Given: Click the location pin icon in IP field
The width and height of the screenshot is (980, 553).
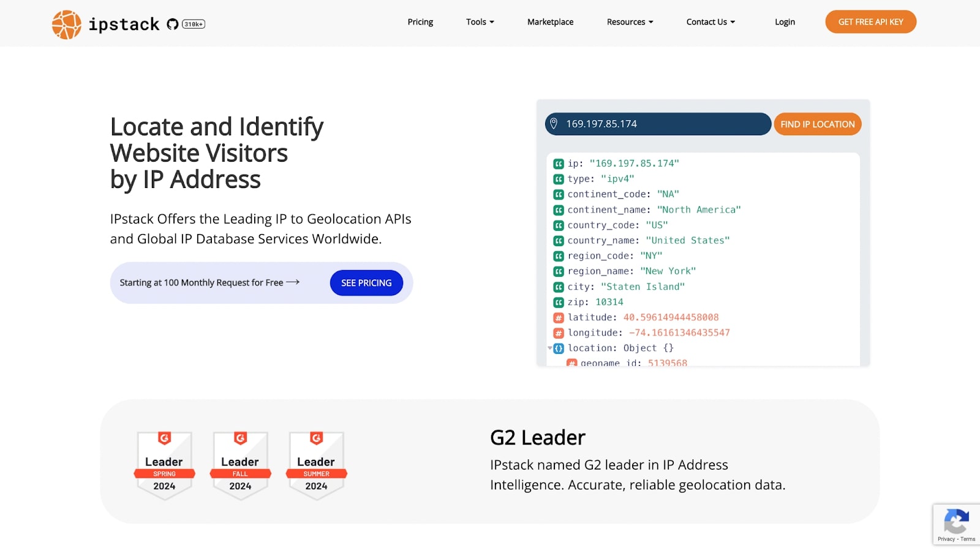Looking at the screenshot, I should tap(554, 124).
